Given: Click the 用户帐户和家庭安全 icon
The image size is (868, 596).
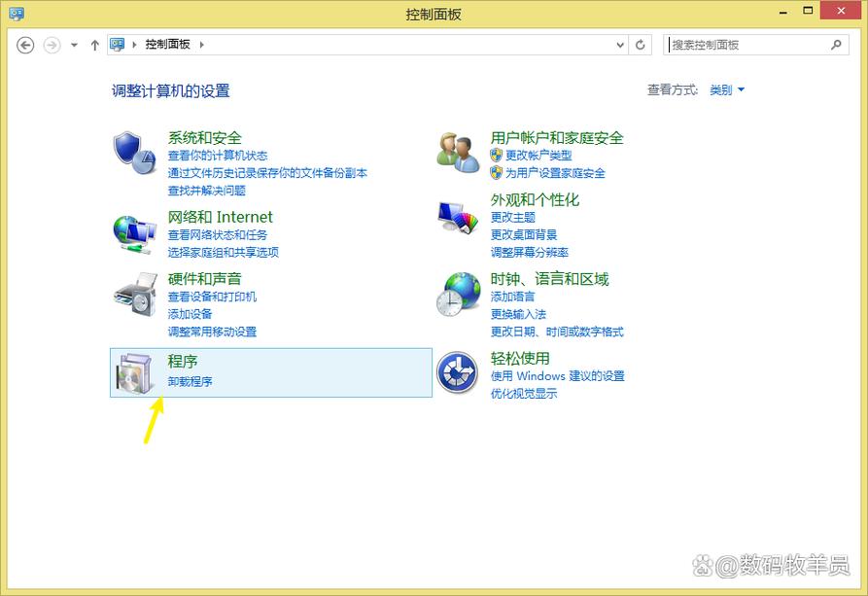Looking at the screenshot, I should (457, 151).
